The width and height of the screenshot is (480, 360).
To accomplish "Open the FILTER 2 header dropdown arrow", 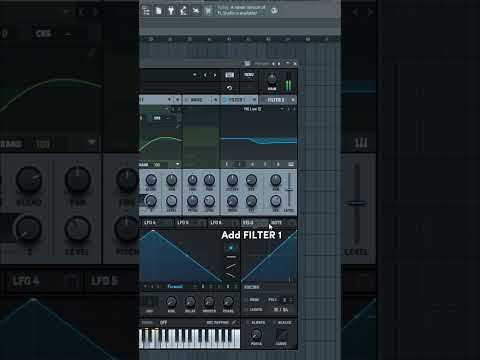I will click(293, 100).
